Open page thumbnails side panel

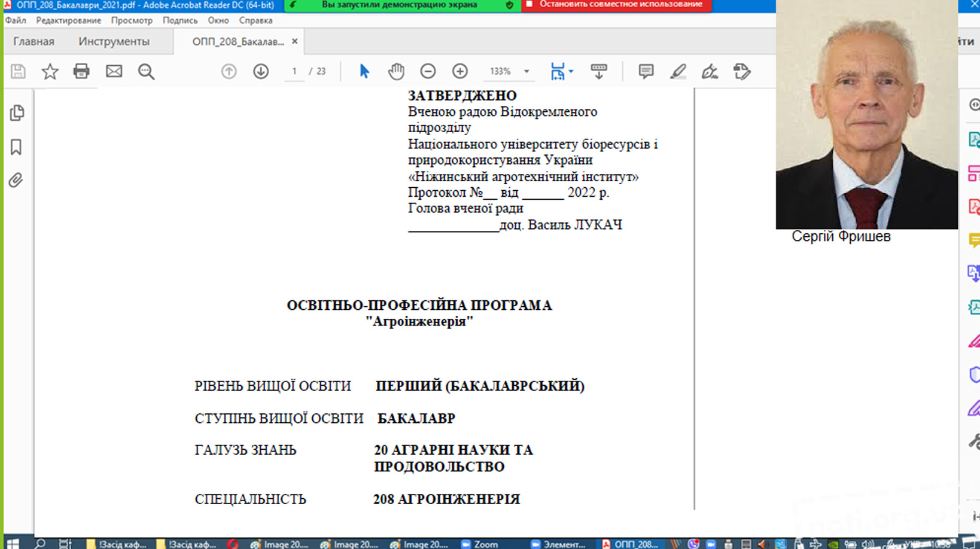(17, 113)
